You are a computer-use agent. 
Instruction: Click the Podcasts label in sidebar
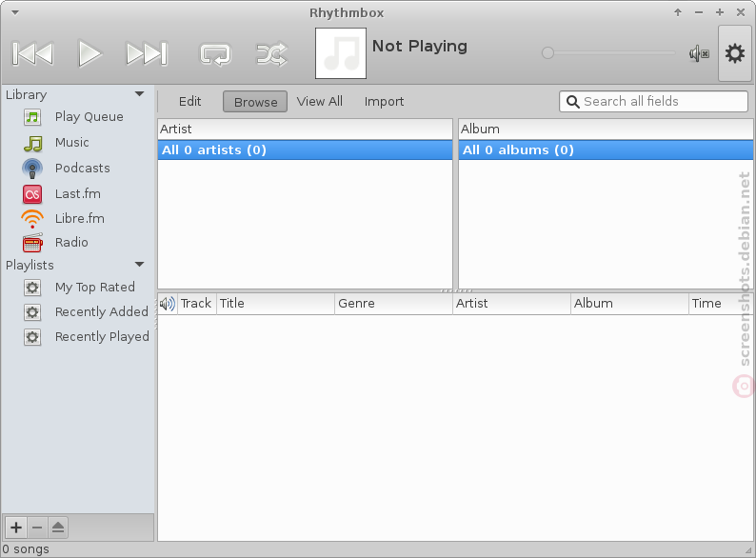83,168
